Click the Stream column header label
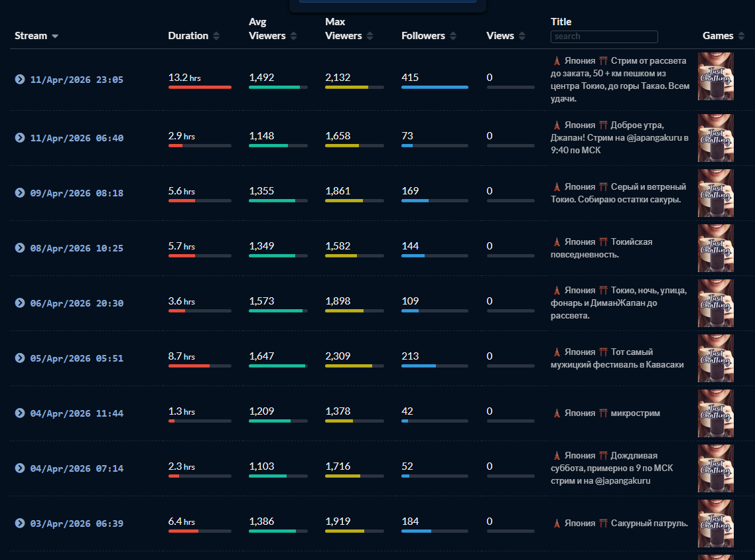The width and height of the screenshot is (755, 560). click(31, 36)
